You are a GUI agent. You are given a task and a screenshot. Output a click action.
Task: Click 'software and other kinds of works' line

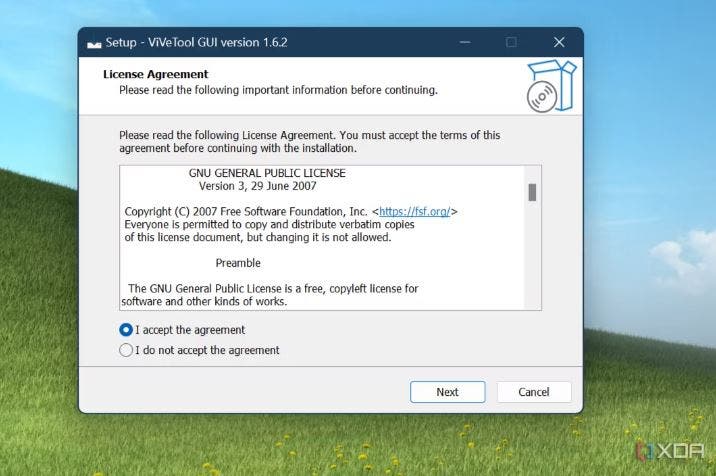point(204,301)
